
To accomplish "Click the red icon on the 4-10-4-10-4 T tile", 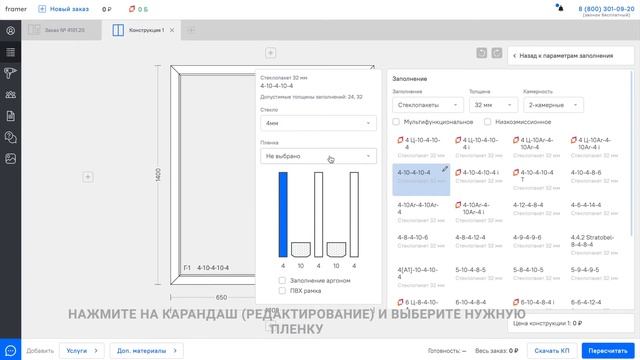I will pos(516,173).
